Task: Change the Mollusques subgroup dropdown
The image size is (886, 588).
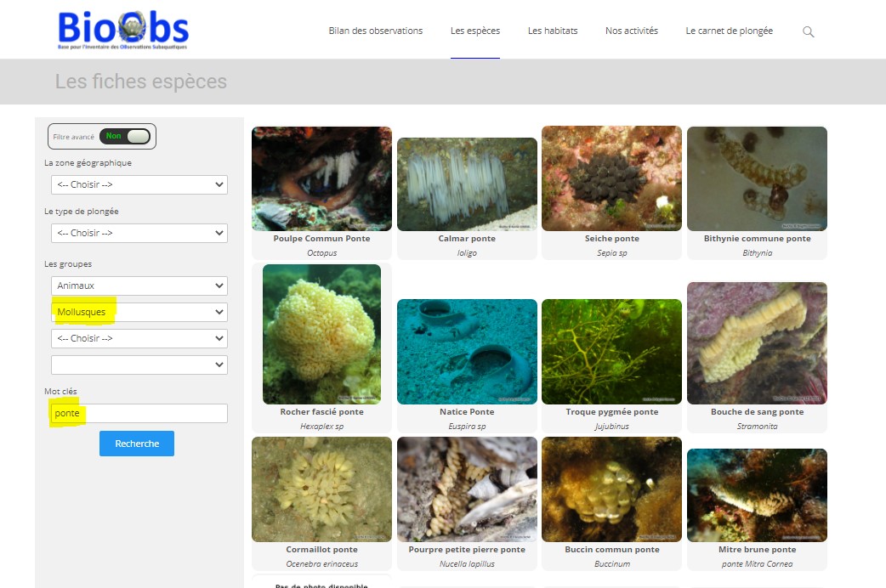Action: click(x=139, y=312)
